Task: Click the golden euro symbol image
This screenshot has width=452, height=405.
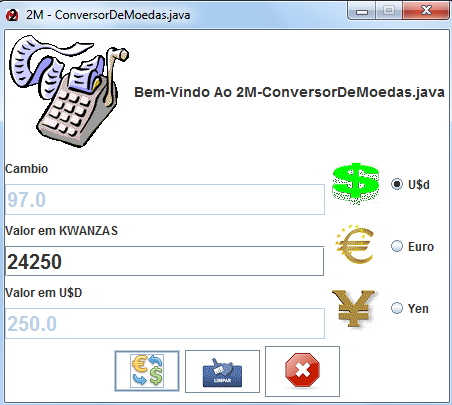Action: (x=355, y=244)
